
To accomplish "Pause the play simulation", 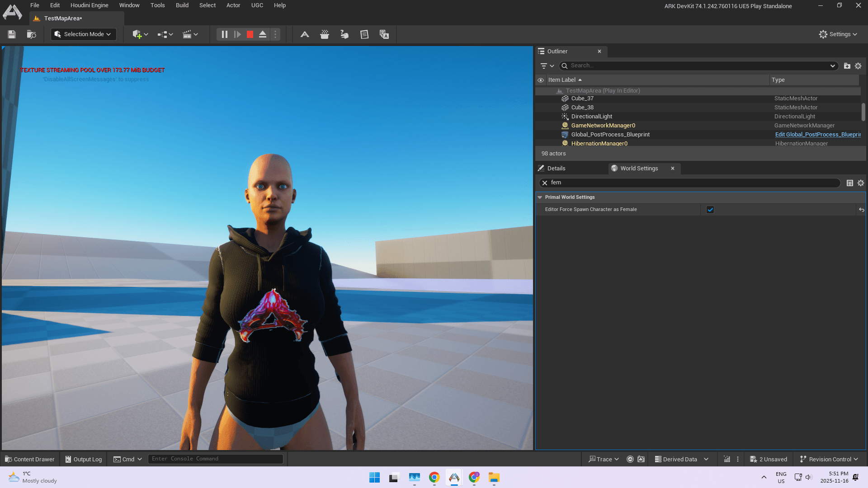I will (x=225, y=34).
